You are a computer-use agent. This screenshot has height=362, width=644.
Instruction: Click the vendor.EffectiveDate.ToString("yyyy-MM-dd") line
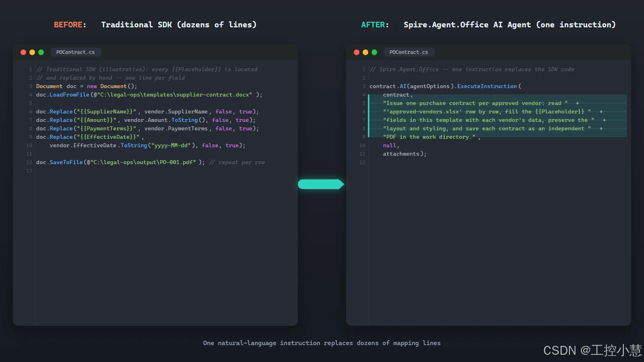pos(147,145)
